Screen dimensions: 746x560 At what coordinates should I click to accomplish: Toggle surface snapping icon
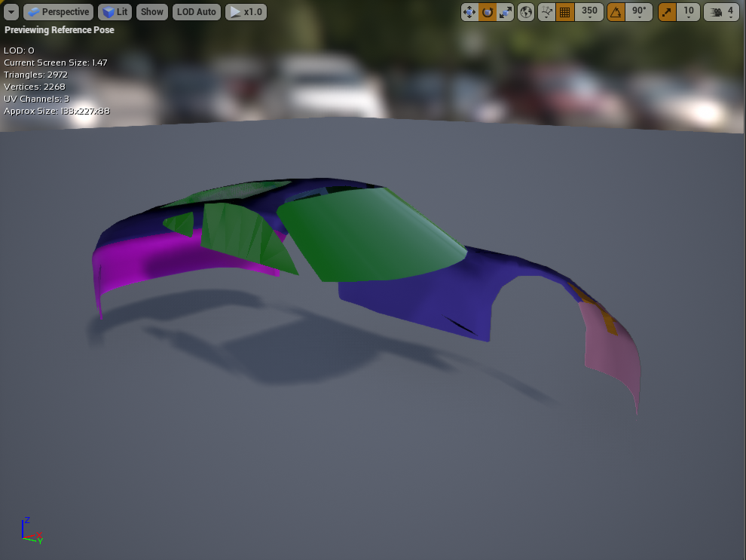coord(546,12)
